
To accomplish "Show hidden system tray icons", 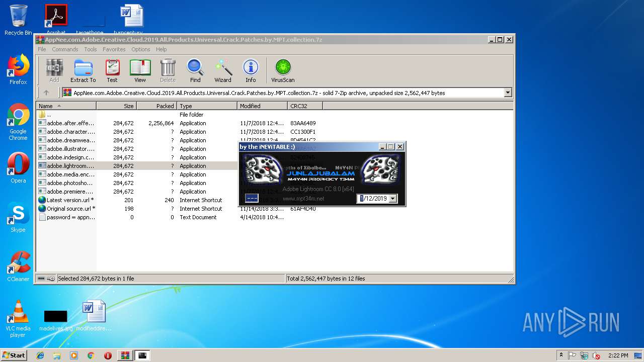I will tap(561, 355).
